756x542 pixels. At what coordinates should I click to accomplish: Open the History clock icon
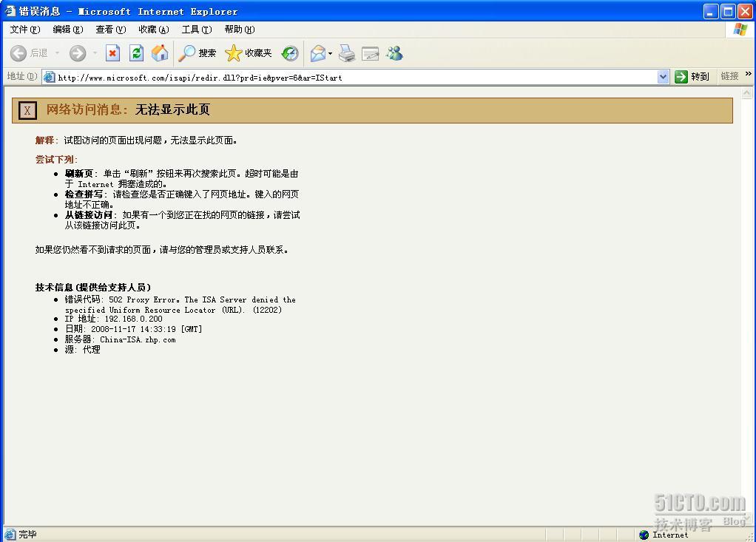[x=290, y=53]
